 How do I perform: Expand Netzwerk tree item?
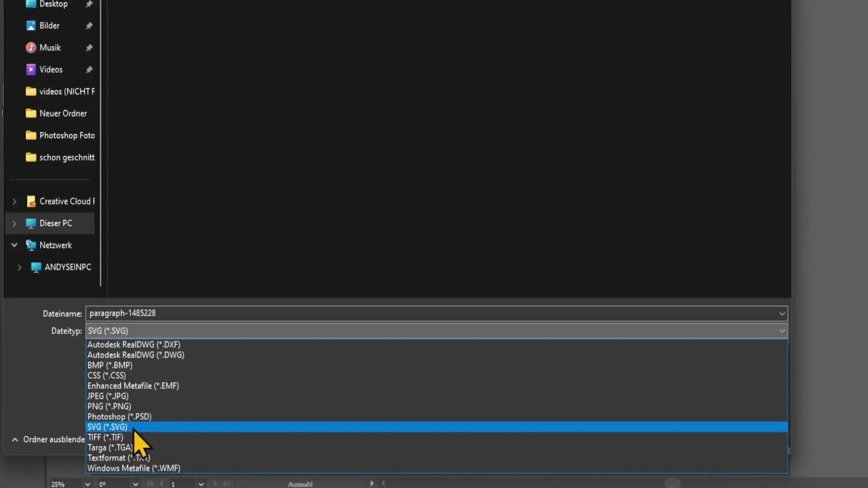13,244
